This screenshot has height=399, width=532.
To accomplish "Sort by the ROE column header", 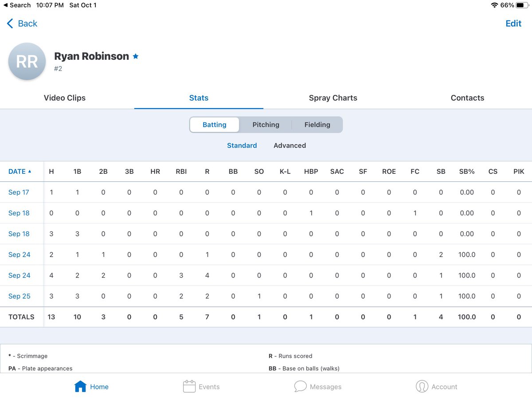I will (389, 172).
